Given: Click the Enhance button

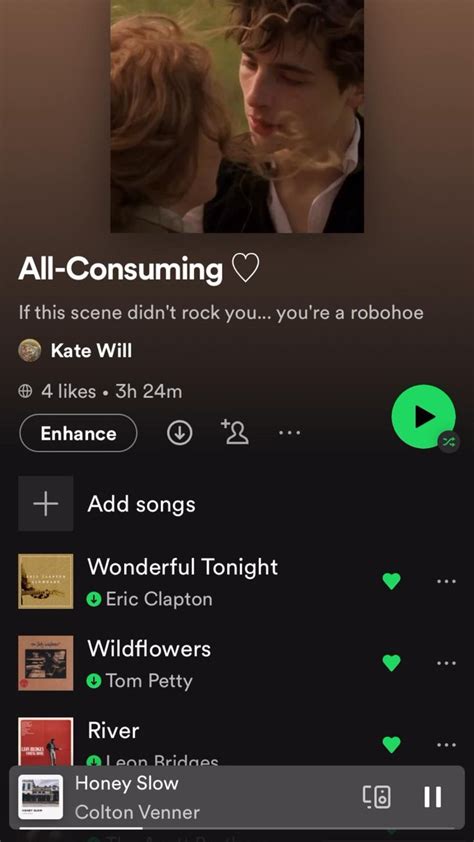Looking at the screenshot, I should (78, 433).
